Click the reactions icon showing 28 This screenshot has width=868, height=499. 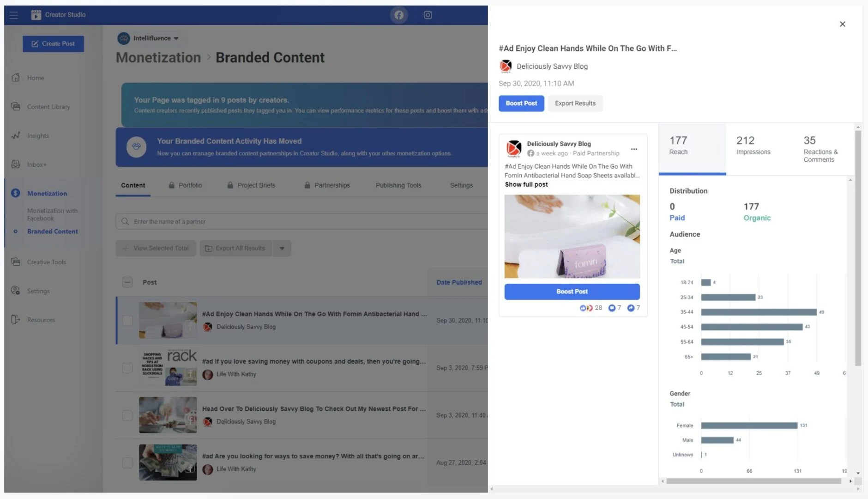coord(586,308)
